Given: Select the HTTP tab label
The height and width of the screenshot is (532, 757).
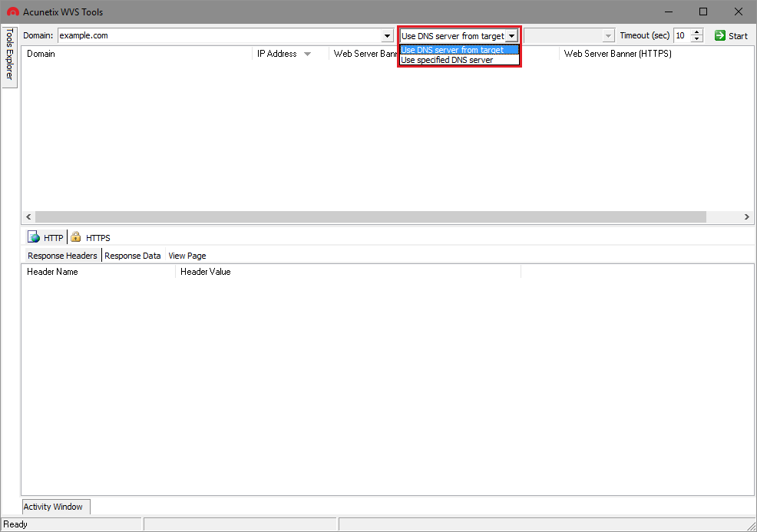Looking at the screenshot, I should (53, 238).
